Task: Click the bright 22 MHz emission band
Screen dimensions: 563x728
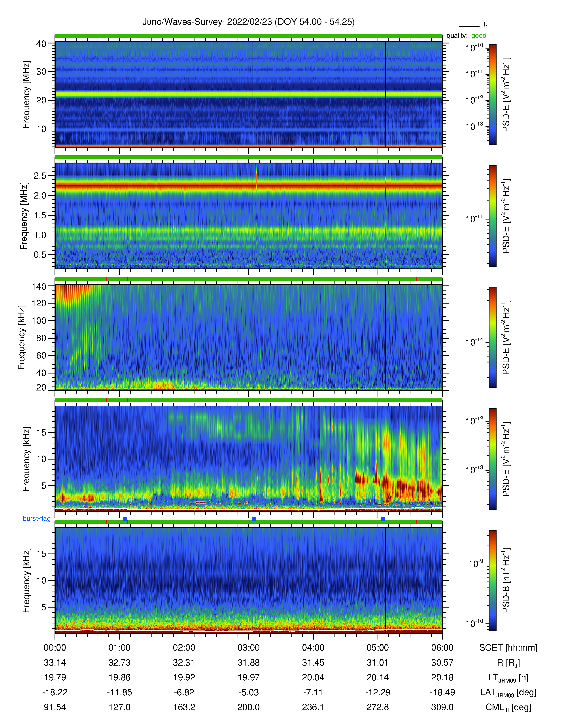Action: pos(248,94)
